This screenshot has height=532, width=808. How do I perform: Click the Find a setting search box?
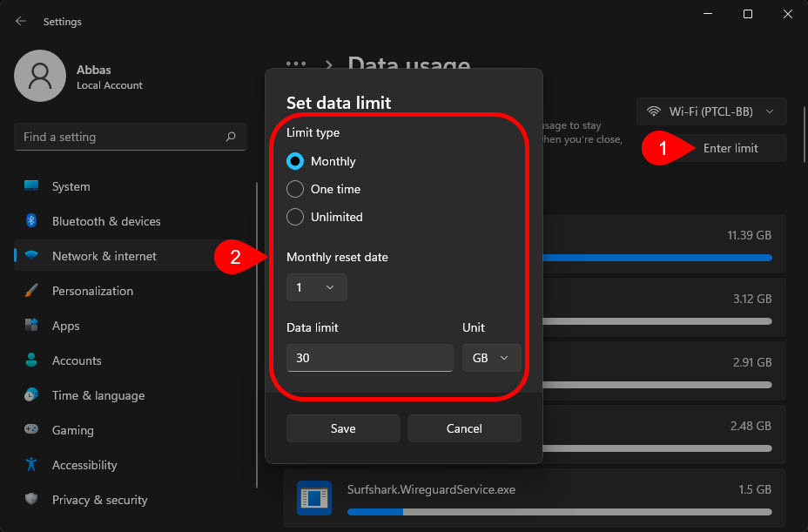[131, 137]
